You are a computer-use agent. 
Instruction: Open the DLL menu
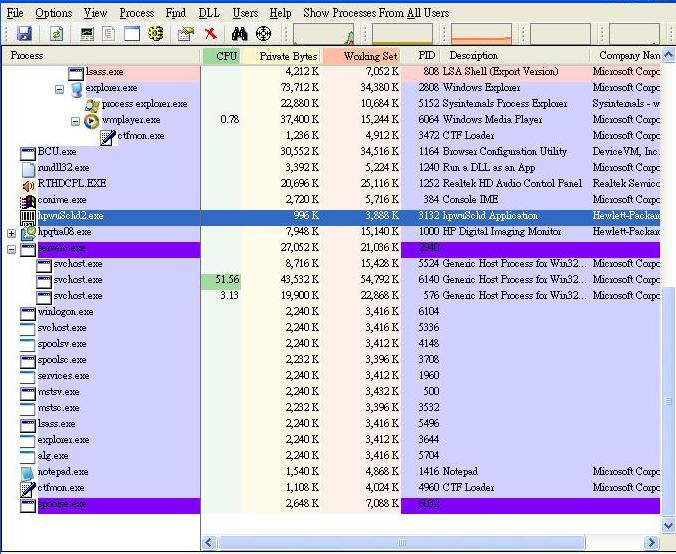(x=209, y=13)
